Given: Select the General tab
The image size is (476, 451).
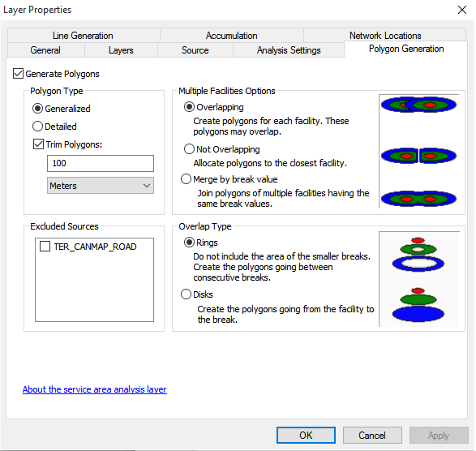Looking at the screenshot, I should pos(45,50).
